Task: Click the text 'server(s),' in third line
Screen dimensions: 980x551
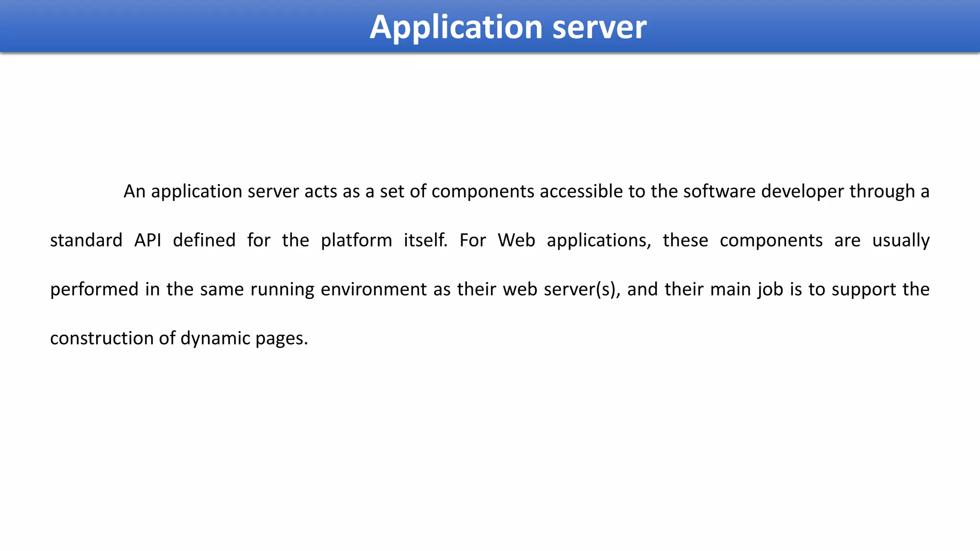Action: [582, 289]
